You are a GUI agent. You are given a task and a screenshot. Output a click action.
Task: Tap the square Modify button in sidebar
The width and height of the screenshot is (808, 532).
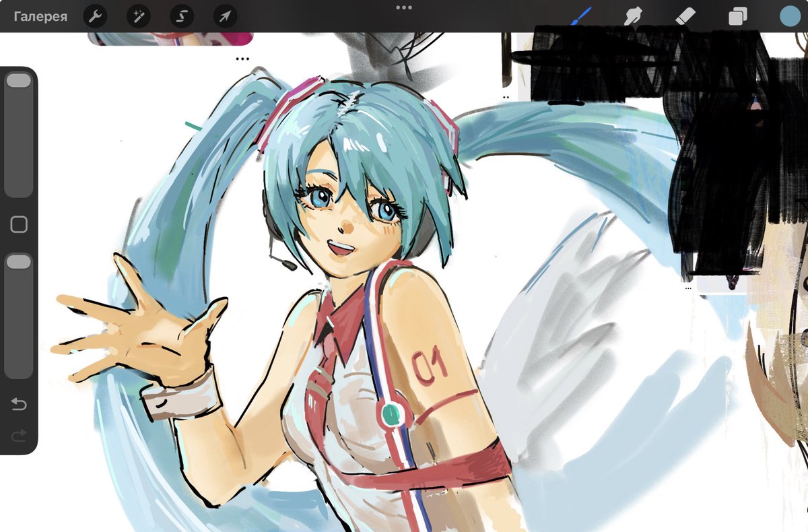(19, 225)
